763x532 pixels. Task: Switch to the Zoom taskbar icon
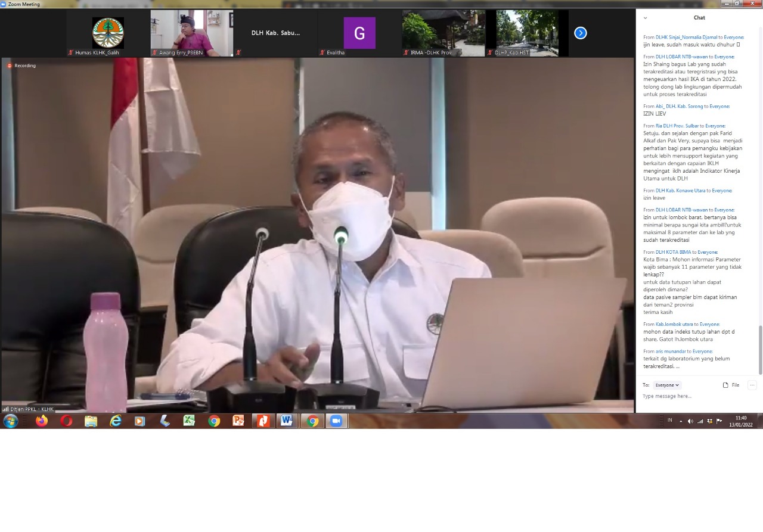(x=336, y=421)
